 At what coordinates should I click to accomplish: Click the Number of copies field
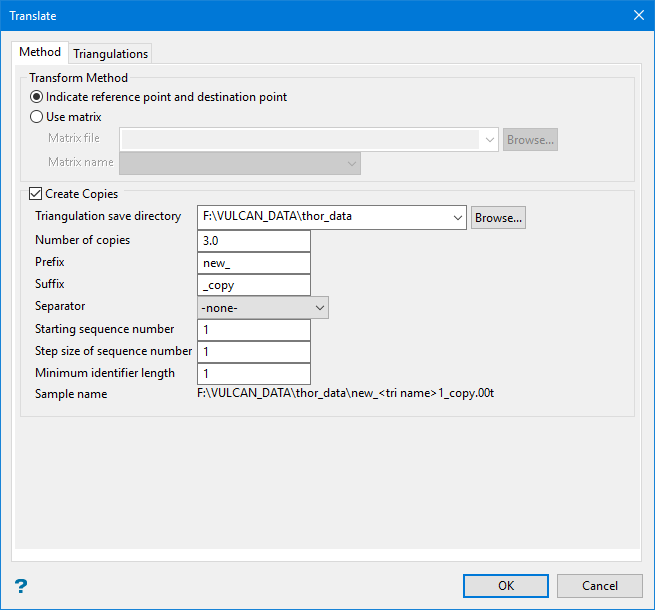254,241
